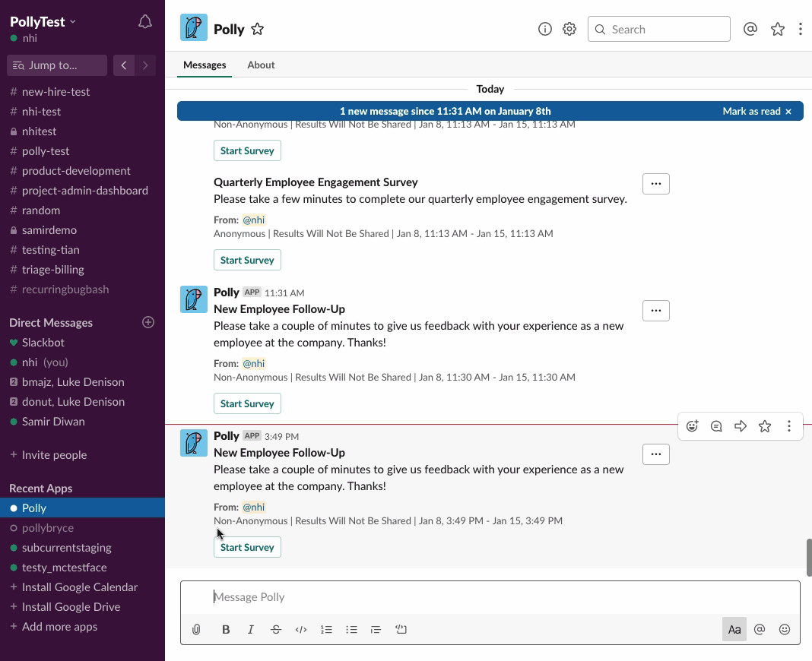Open more actions for hovered message
The image size is (812, 661).
click(789, 426)
